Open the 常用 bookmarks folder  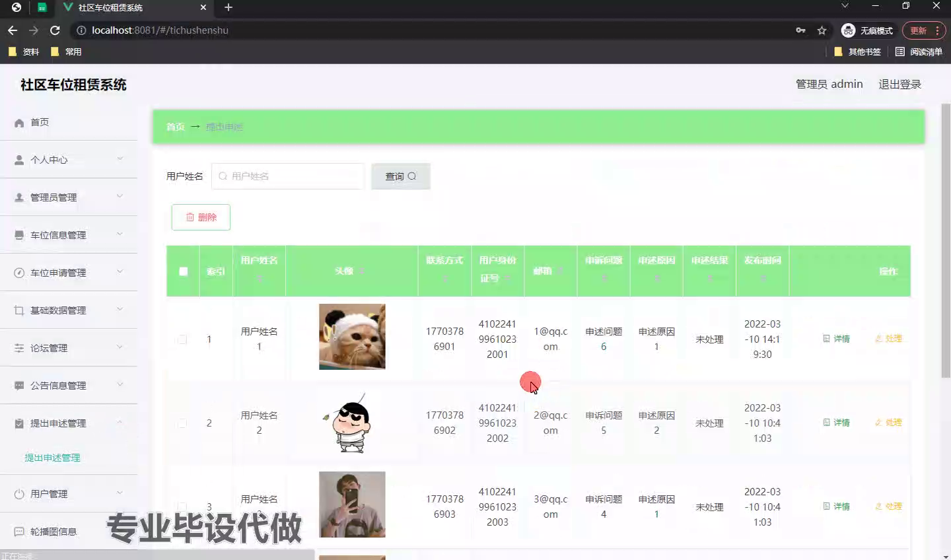pos(66,52)
